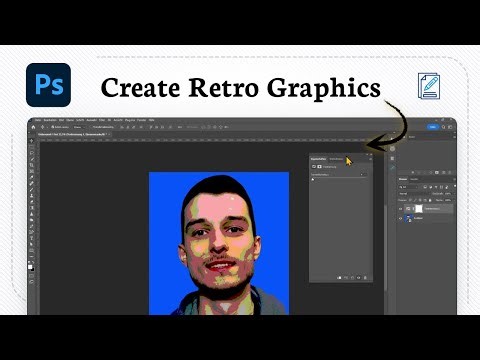Viewport: 480px width, 360px height.
Task: Click the Home icon in options bar
Action: point(33,127)
